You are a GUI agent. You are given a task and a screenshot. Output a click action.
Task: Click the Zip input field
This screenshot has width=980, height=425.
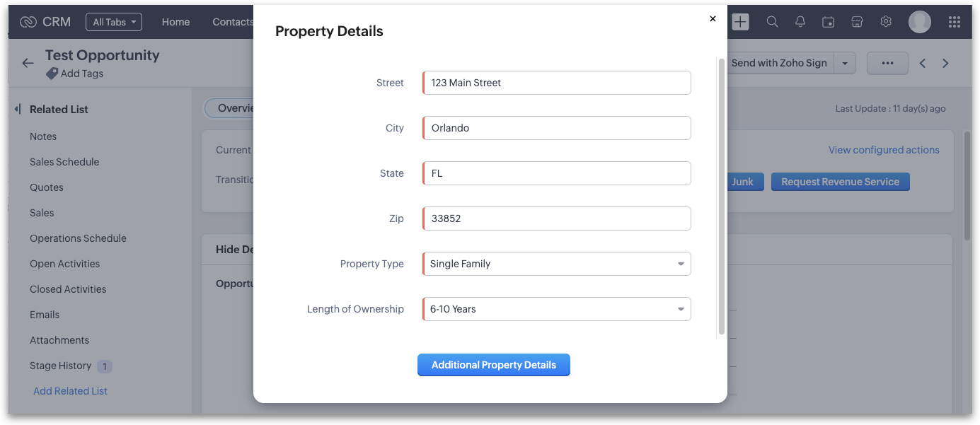click(557, 219)
